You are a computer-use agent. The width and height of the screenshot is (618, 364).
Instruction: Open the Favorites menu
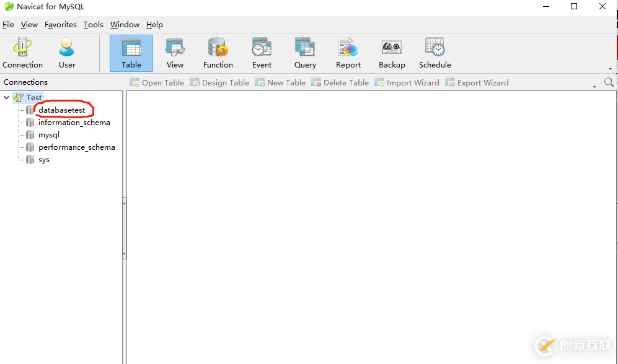pos(61,24)
